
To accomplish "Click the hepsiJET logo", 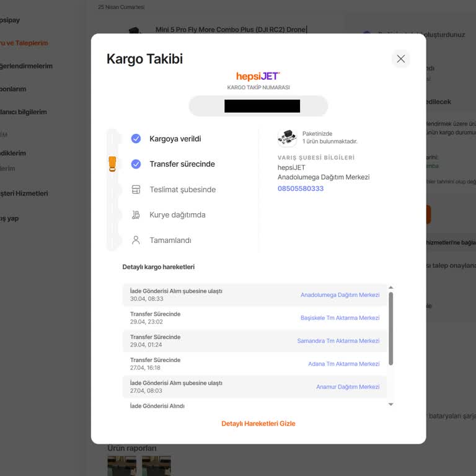I will coord(258,76).
